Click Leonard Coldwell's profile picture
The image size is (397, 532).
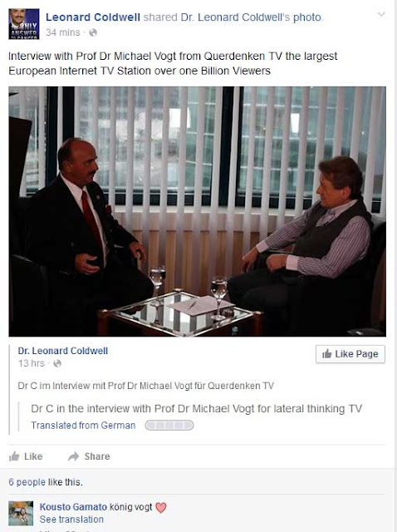pyautogui.click(x=24, y=24)
